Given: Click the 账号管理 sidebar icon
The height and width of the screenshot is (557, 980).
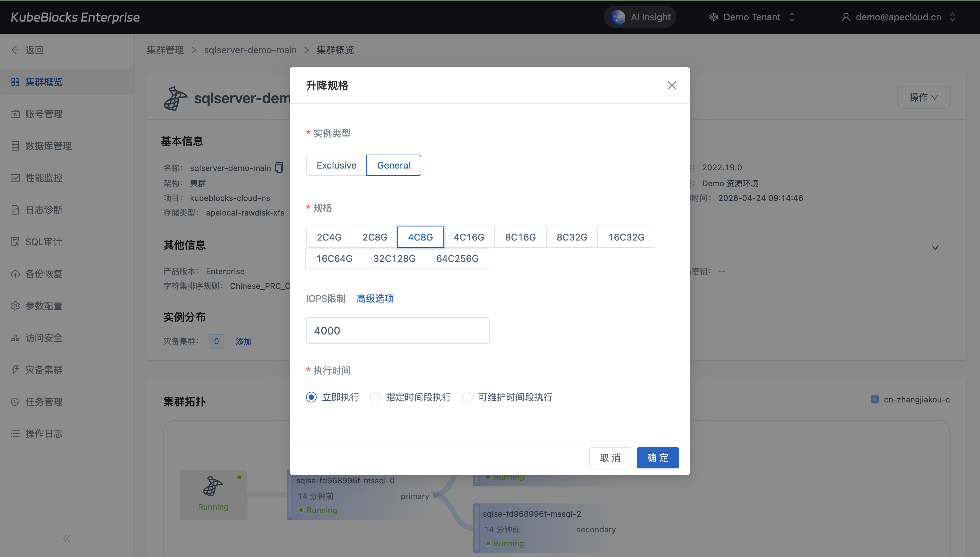Looking at the screenshot, I should (x=15, y=114).
